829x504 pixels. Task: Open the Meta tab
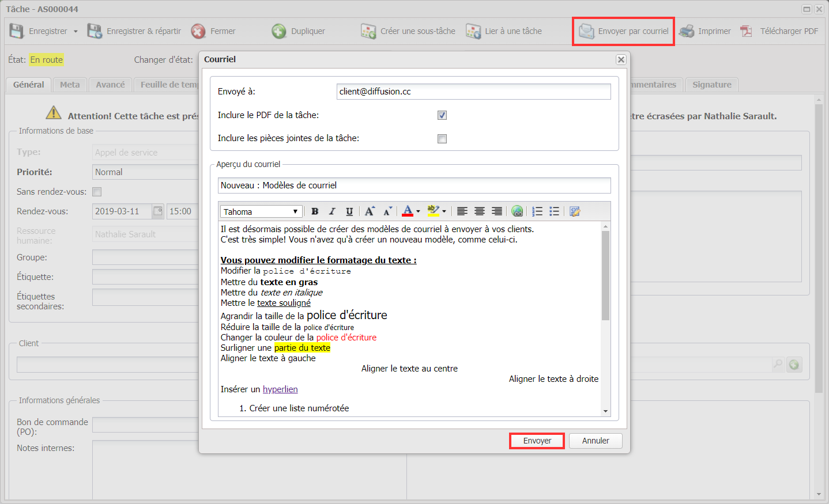coord(70,85)
